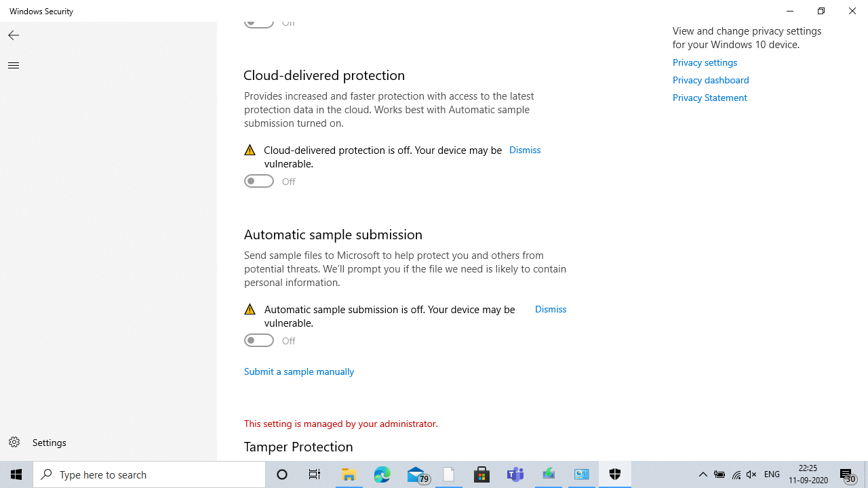Screen dimensions: 868x488
Task: Click the battery icon in system tray
Action: point(719,474)
